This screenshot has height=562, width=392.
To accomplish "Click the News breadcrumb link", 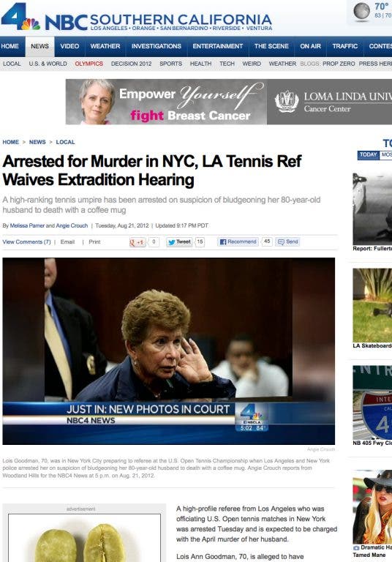I will pyautogui.click(x=37, y=142).
